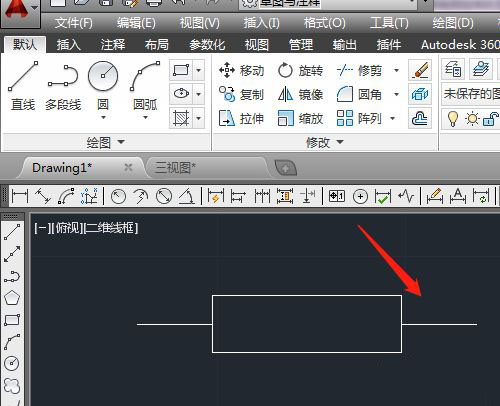
Task: Click the Rectangle icon in draw panel
Action: click(x=181, y=70)
